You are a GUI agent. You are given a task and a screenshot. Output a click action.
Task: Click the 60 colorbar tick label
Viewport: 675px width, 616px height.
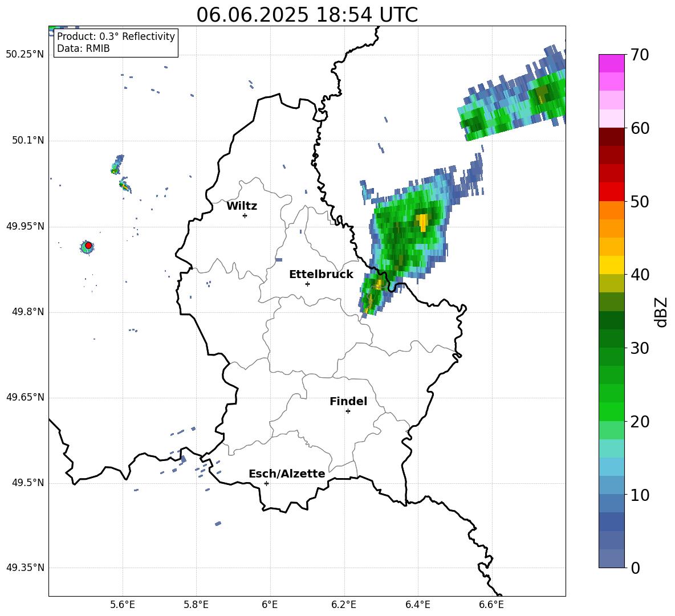pyautogui.click(x=640, y=128)
